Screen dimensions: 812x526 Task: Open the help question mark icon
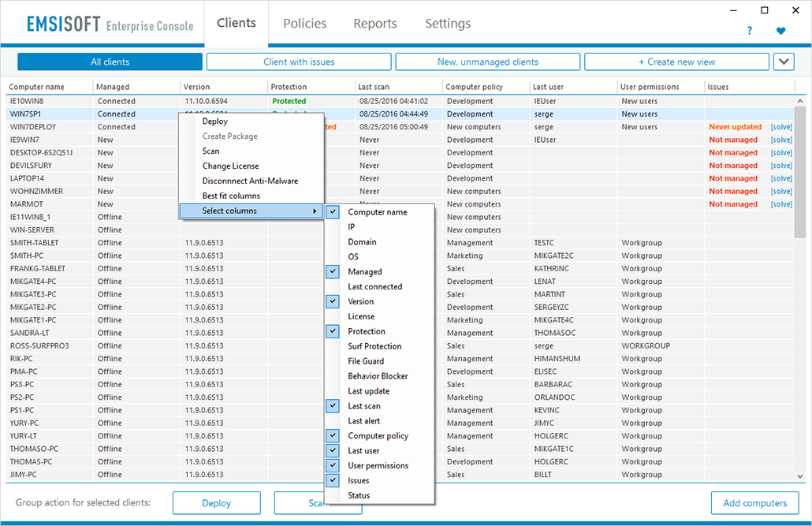(x=750, y=31)
